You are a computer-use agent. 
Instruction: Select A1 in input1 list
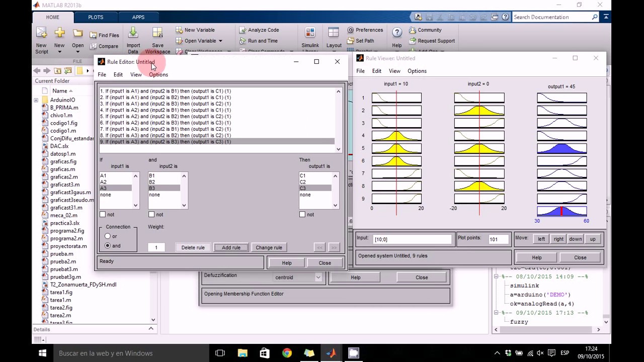click(x=115, y=175)
